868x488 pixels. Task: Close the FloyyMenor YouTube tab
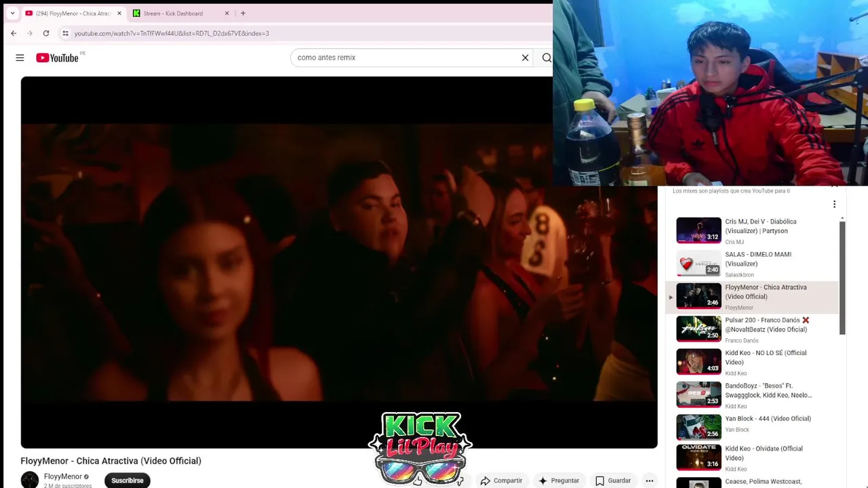coord(119,13)
